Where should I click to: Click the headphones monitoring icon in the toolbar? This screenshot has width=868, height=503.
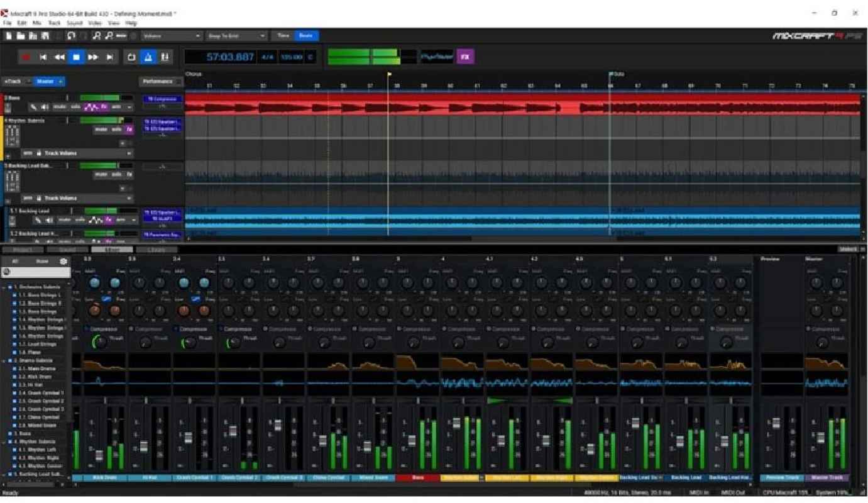(72, 36)
